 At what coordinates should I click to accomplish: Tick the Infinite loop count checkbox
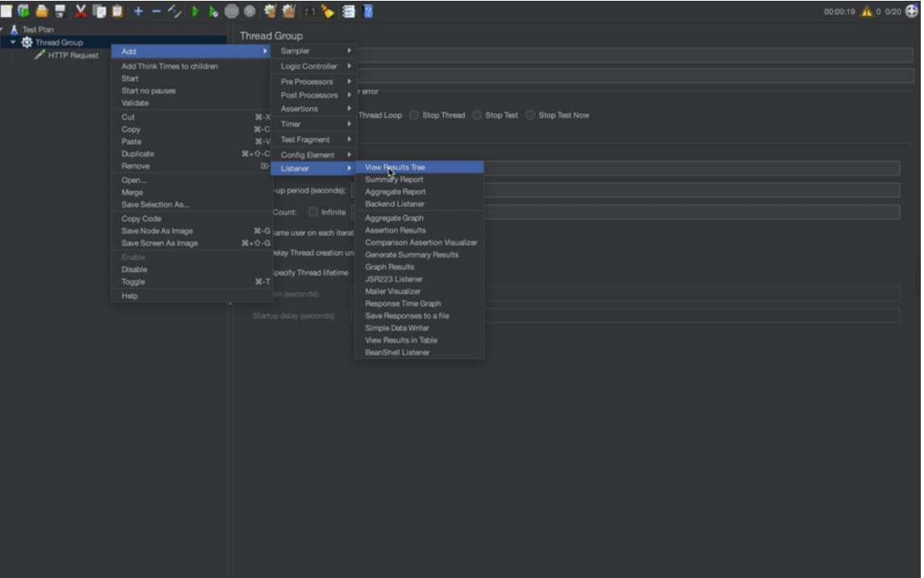pos(313,212)
